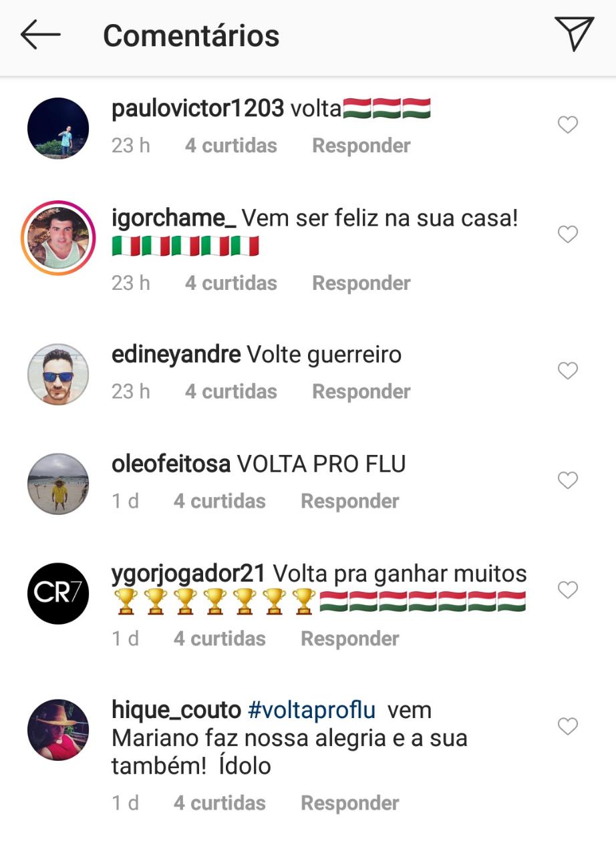Open the direct message paper plane icon
Screen dimensions: 616x855
coord(574,33)
